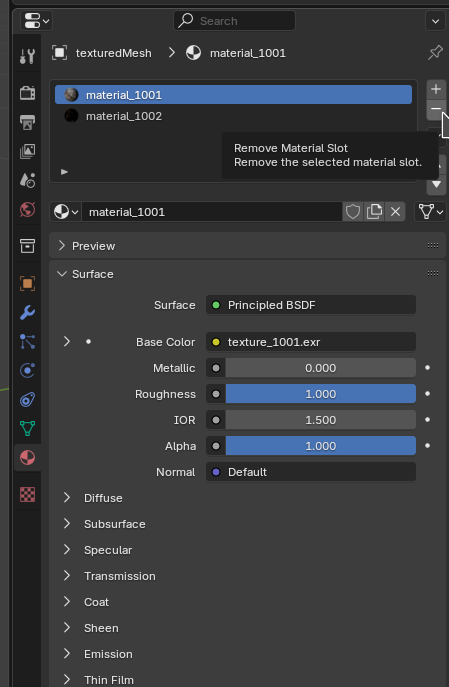Toggle the pin for the properties context
This screenshot has height=687, width=449.
(x=435, y=53)
